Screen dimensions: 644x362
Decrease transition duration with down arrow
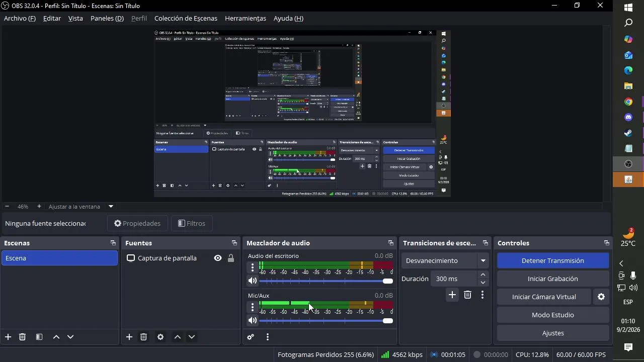(483, 282)
